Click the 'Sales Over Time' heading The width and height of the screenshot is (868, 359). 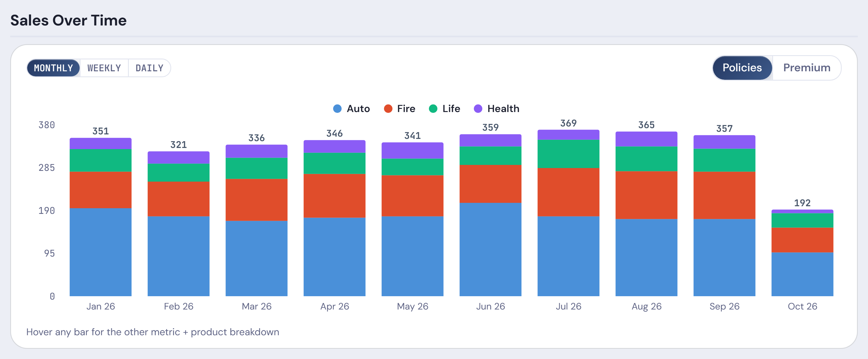point(68,20)
